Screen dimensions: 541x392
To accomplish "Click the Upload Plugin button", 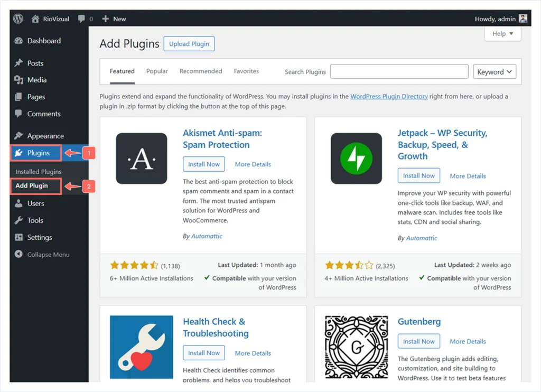I will point(189,44).
